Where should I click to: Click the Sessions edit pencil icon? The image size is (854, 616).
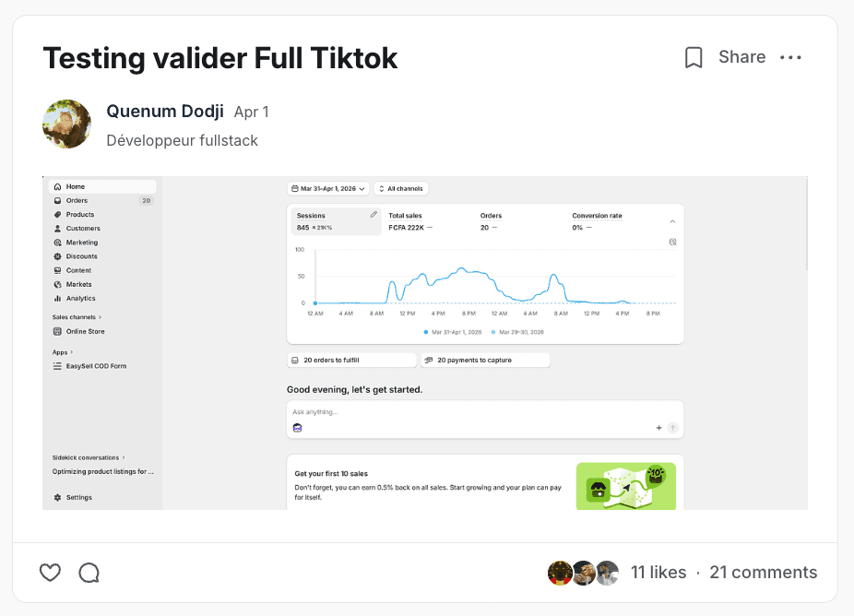(x=374, y=215)
